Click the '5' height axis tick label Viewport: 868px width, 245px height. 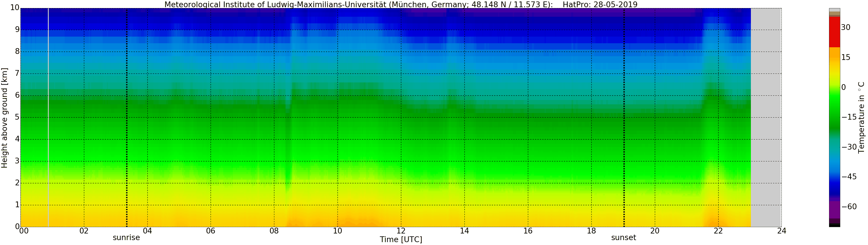pos(17,117)
